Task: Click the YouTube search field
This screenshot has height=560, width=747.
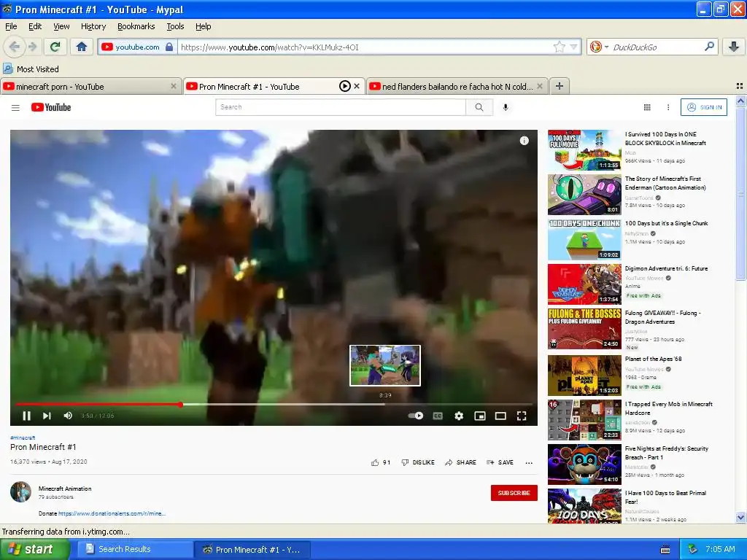Action: click(x=340, y=107)
